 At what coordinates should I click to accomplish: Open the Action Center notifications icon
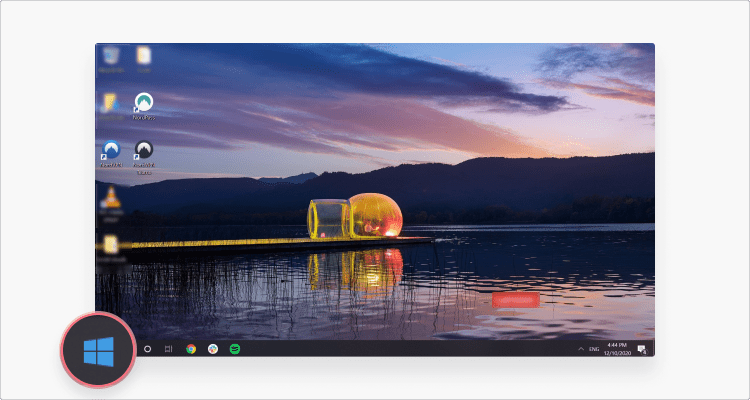click(642, 349)
